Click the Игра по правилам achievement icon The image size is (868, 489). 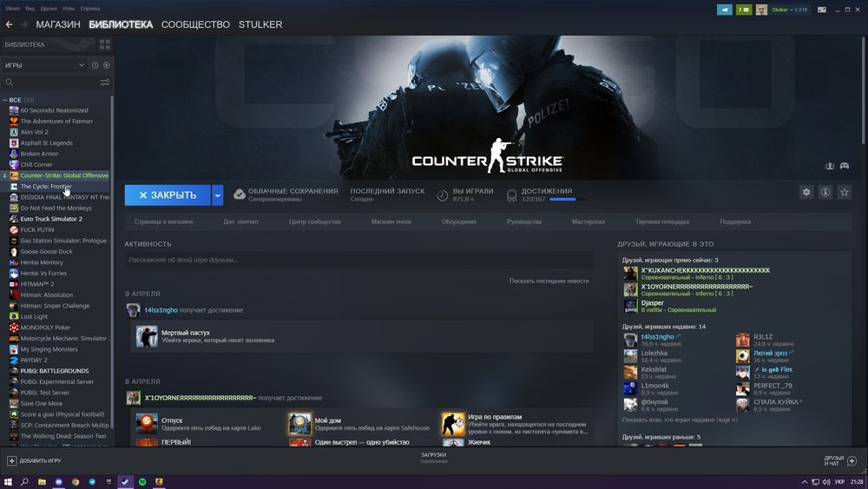pos(453,424)
